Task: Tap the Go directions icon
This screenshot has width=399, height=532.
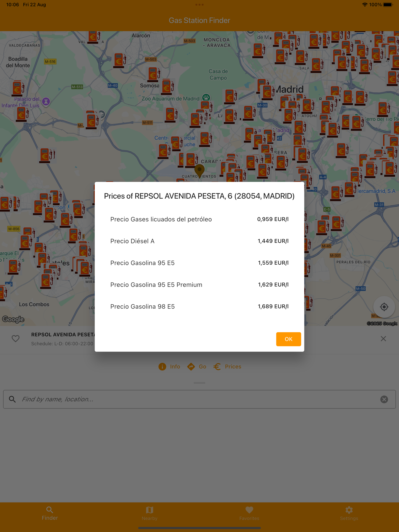Action: click(191, 366)
